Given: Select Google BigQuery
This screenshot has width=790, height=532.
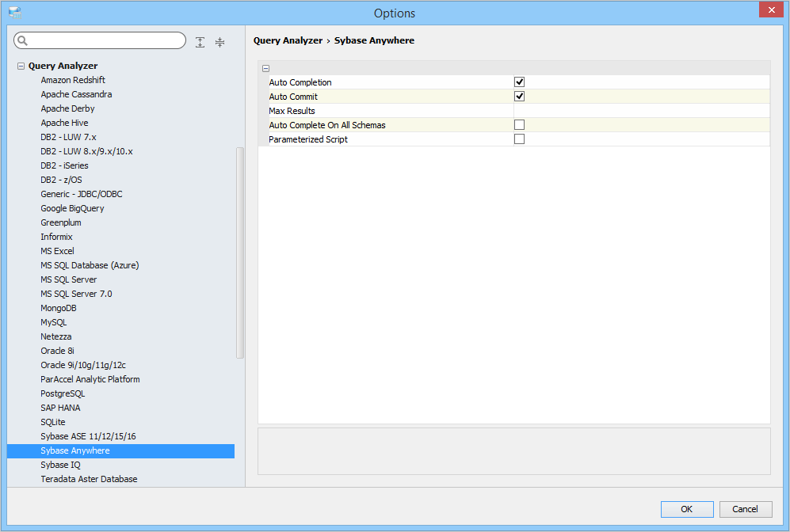Looking at the screenshot, I should click(72, 208).
